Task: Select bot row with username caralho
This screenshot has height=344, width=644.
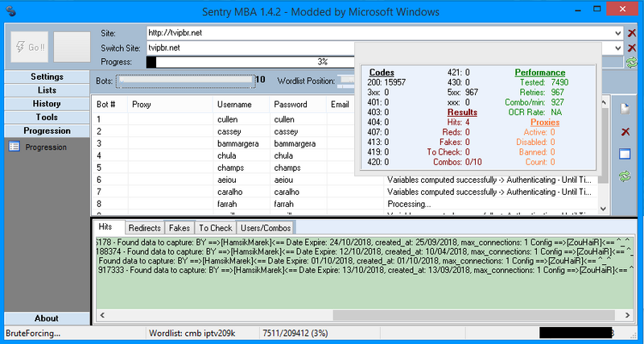Action: pos(345,192)
